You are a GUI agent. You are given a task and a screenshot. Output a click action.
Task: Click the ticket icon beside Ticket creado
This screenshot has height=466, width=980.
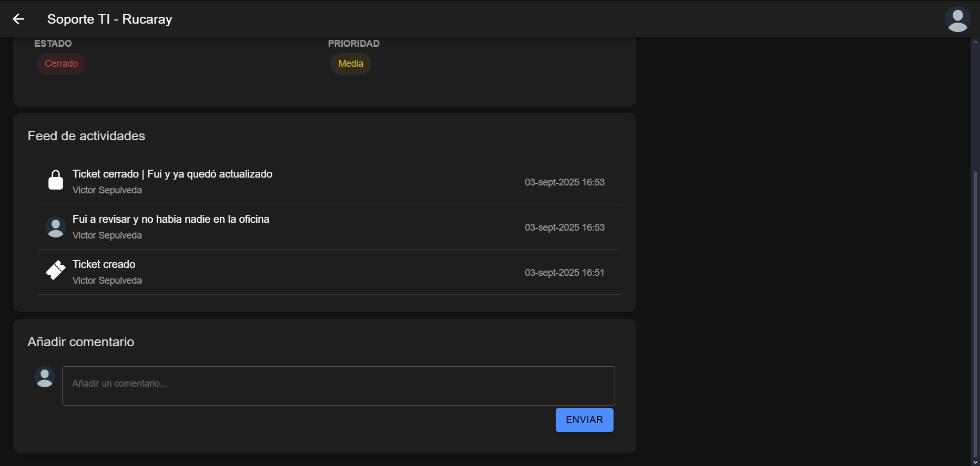click(56, 270)
